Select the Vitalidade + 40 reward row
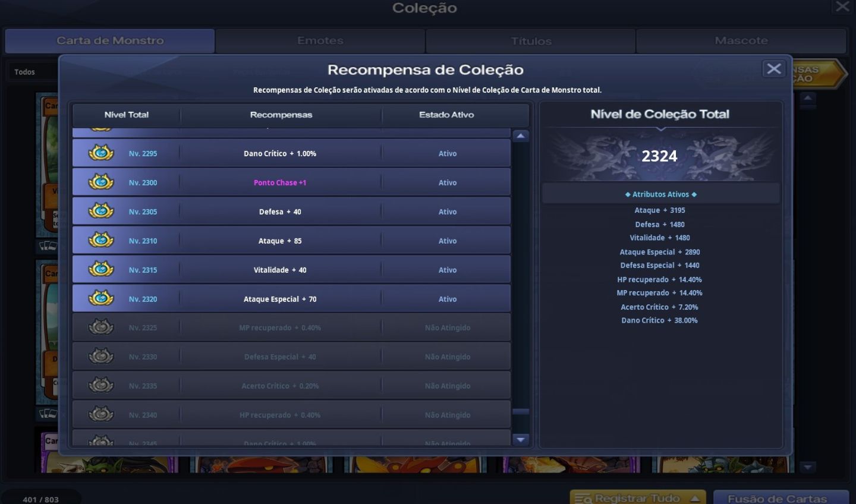The width and height of the screenshot is (856, 504). 291,270
